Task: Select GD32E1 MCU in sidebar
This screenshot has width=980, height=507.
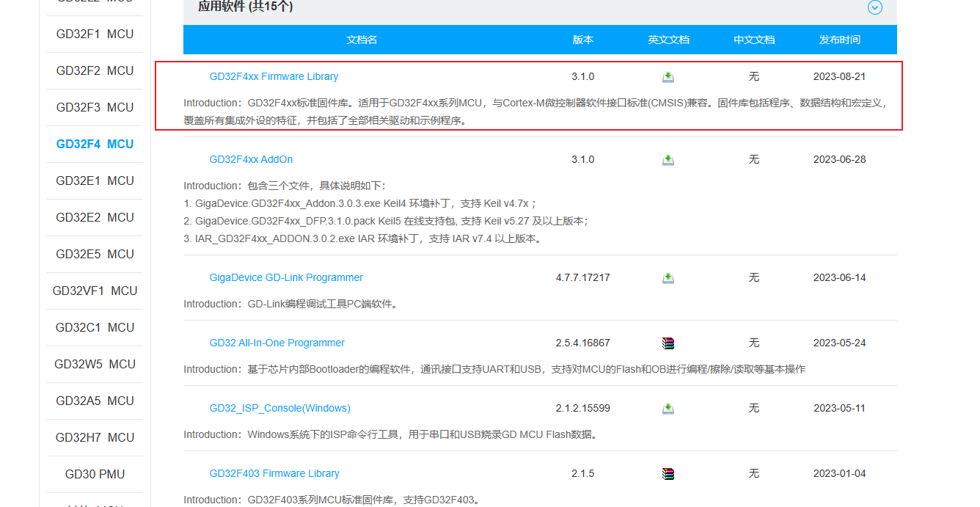Action: click(x=95, y=180)
